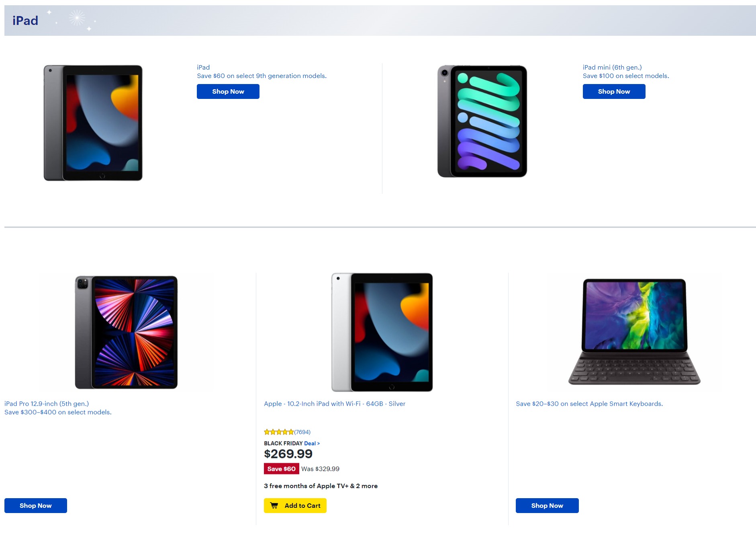Open "Save $60 on select 9th generation models" link
Image resolution: width=756 pixels, height=544 pixels.
[x=262, y=76]
